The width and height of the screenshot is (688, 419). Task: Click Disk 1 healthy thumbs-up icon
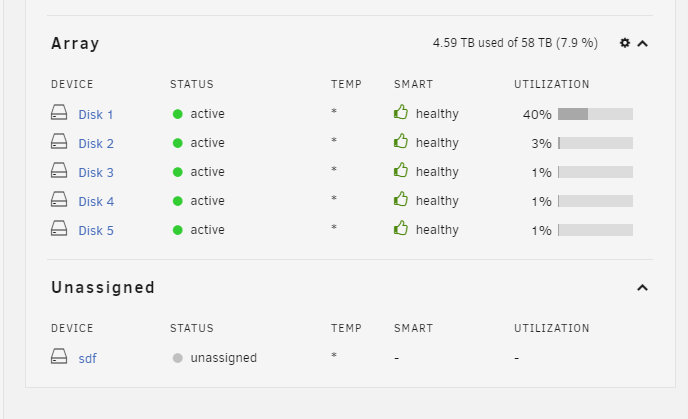point(401,112)
